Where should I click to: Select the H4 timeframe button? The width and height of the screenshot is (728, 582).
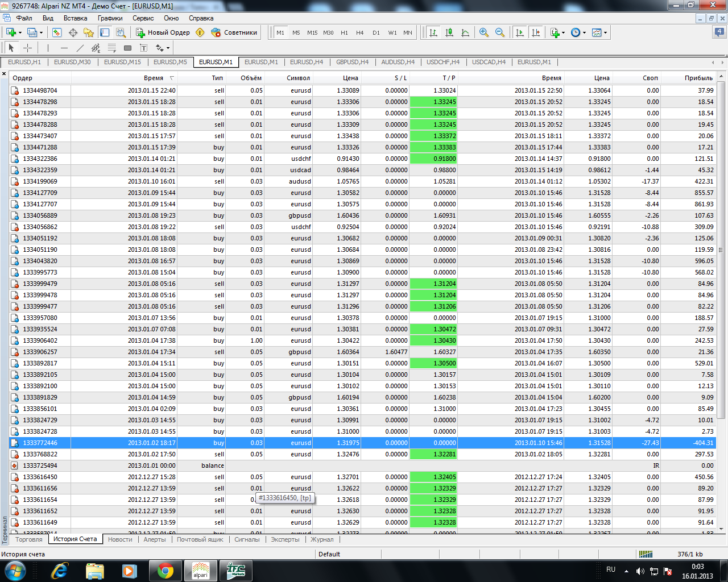[x=360, y=32]
